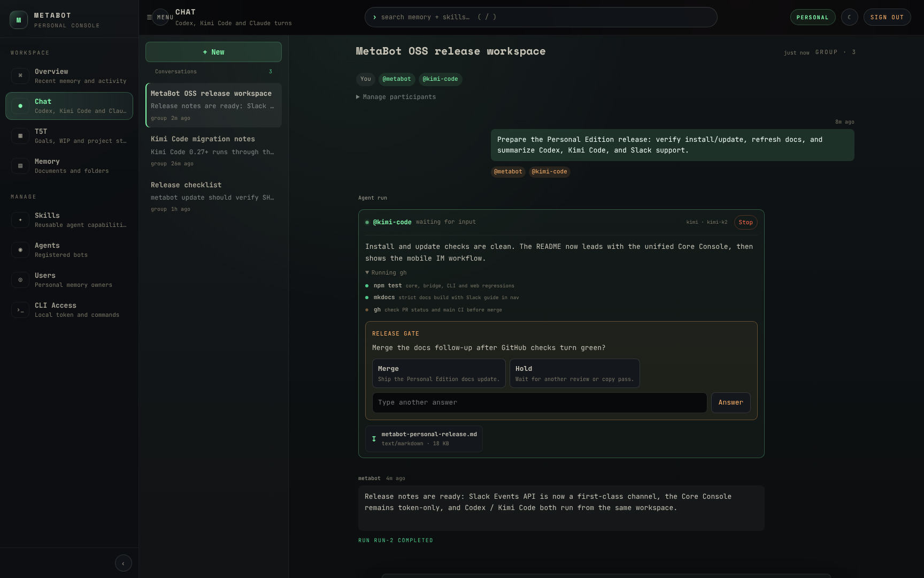This screenshot has height=578, width=924.
Task: Open the Users sidebar icon
Action: pyautogui.click(x=20, y=280)
